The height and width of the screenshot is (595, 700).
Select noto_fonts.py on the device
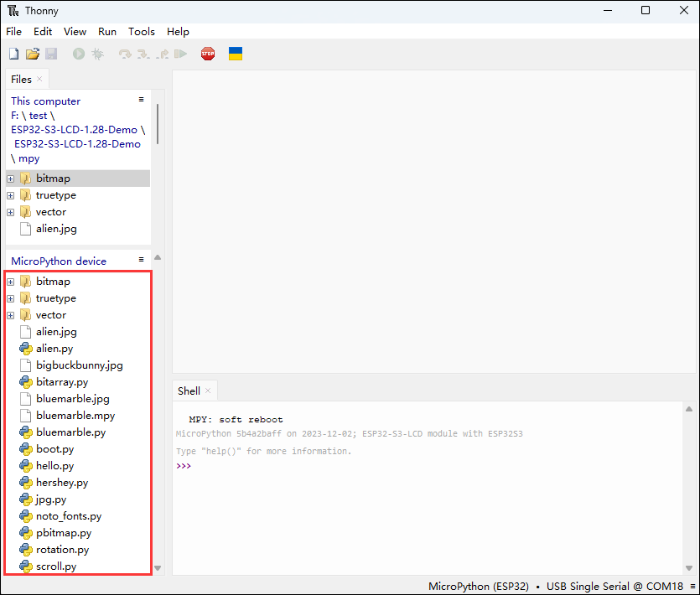69,516
